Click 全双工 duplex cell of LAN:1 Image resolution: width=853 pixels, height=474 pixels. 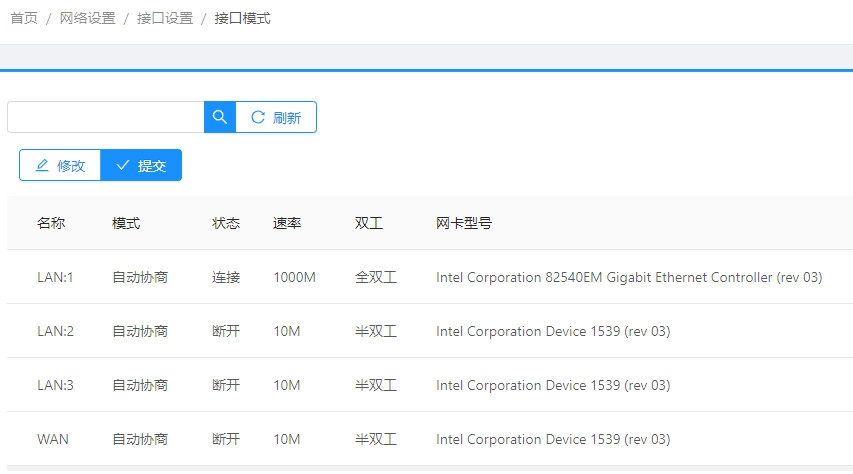click(375, 277)
